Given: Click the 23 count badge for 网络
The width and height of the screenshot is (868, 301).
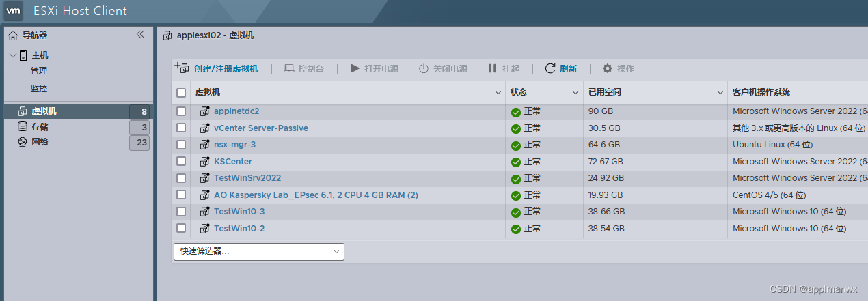Looking at the screenshot, I should 139,143.
